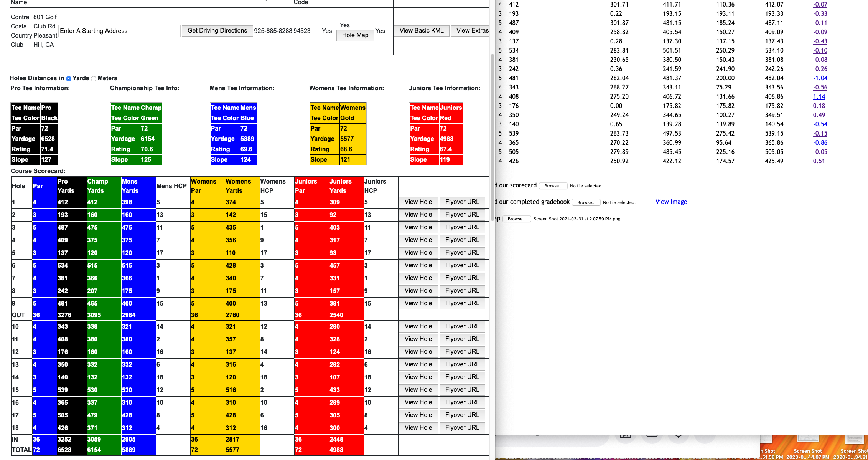Click the -0.86 difference link

(820, 143)
